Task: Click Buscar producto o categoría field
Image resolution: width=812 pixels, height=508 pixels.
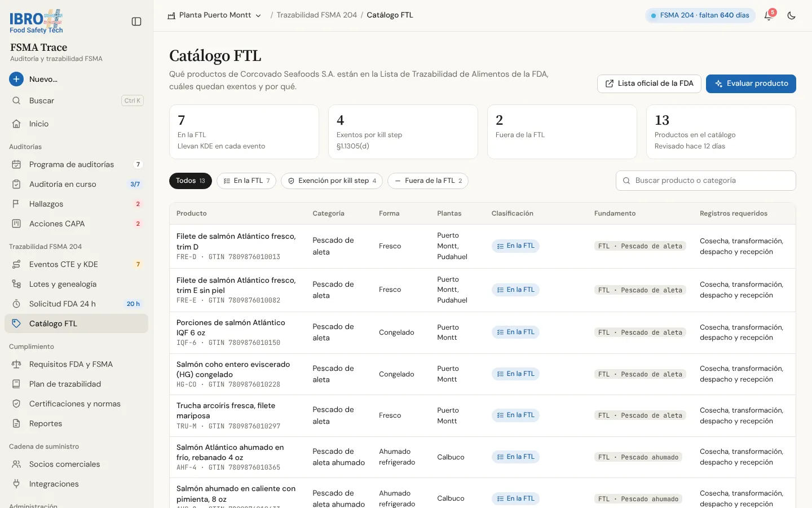Action: coord(706,181)
